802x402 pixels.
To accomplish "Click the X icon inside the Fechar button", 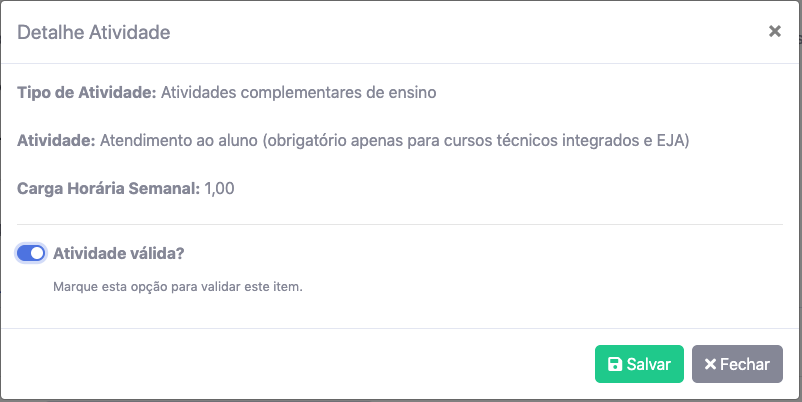I will [710, 365].
